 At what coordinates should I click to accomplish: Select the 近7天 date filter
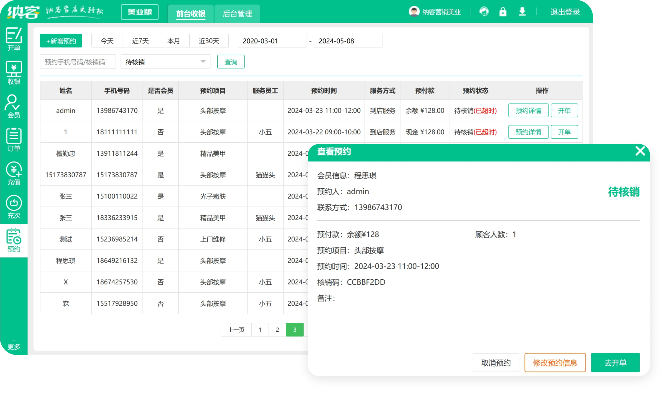tap(140, 41)
